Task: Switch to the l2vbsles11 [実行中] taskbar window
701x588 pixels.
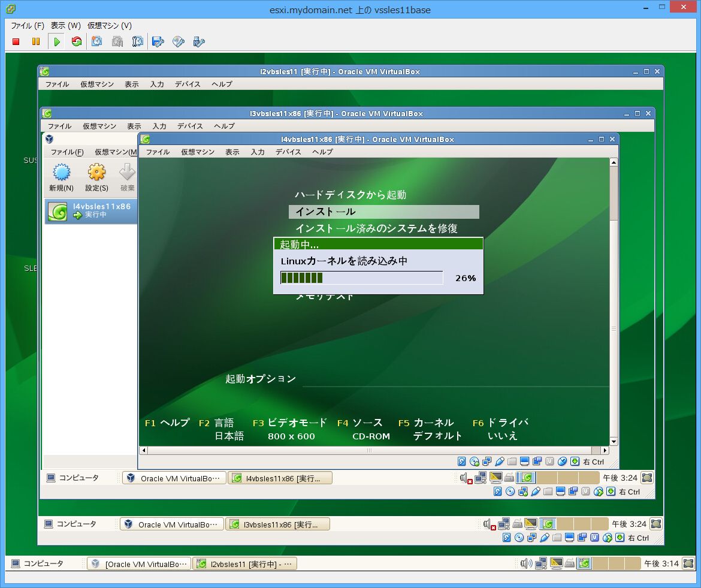Action: pyautogui.click(x=244, y=564)
